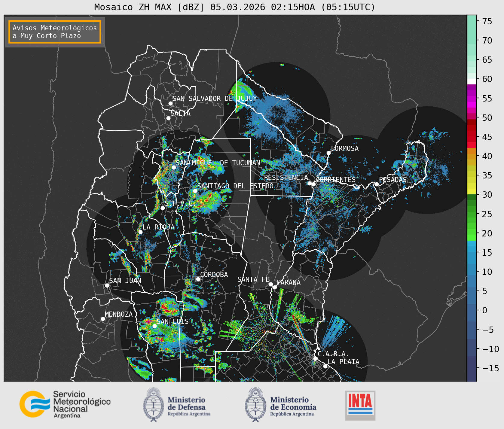Viewport: 504px width, 429px height.
Task: Click the San Juan city marker
Action: pyautogui.click(x=107, y=285)
